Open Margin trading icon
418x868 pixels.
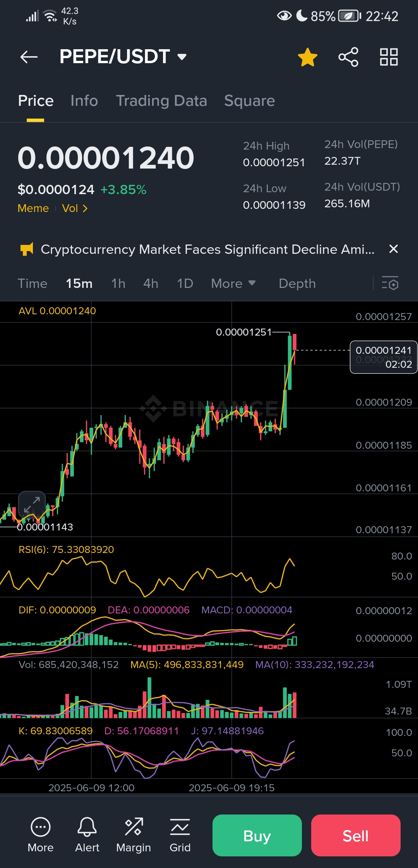coord(134,835)
